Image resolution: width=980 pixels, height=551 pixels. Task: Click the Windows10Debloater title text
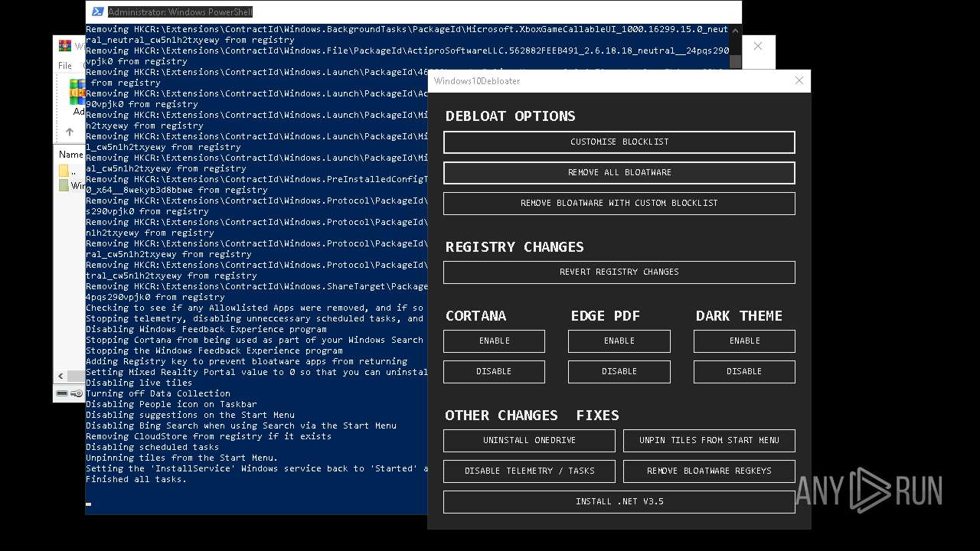[x=477, y=81]
